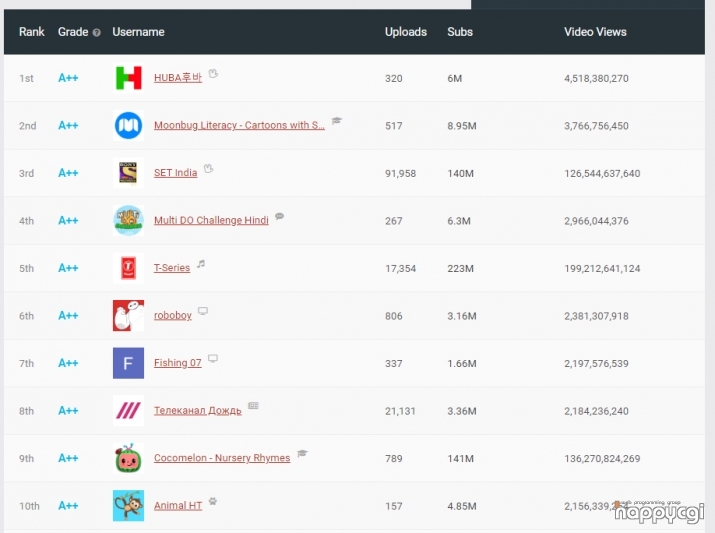The image size is (715, 533).
Task: Open Multi DO Challenge Hindi link
Action: [x=211, y=220]
